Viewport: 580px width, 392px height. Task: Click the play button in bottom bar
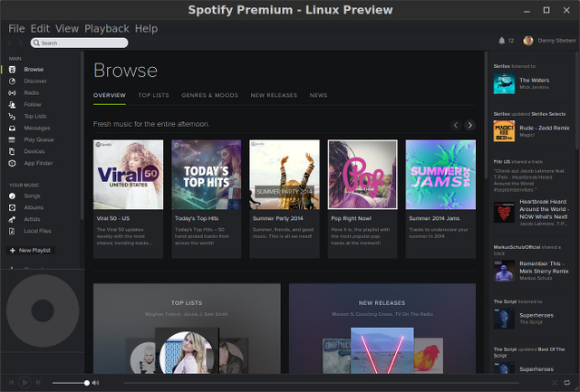24,382
